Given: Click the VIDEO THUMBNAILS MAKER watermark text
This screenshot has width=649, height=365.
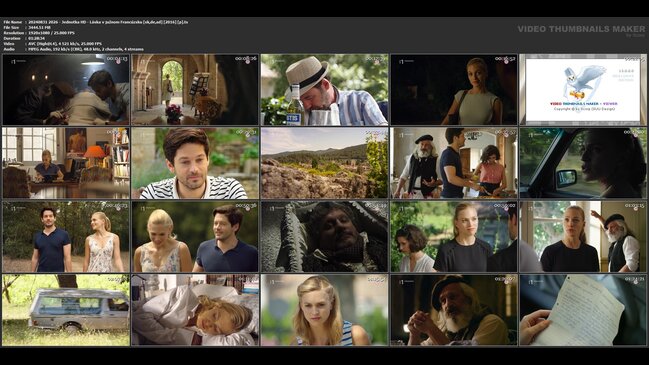Looking at the screenshot, I should (x=581, y=29).
